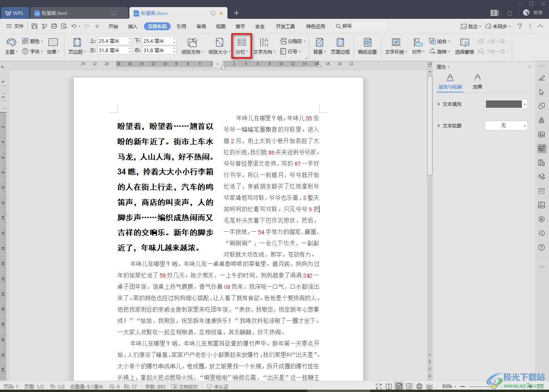Switch to reading layout view
This screenshot has width=549, height=392.
click(x=389, y=387)
